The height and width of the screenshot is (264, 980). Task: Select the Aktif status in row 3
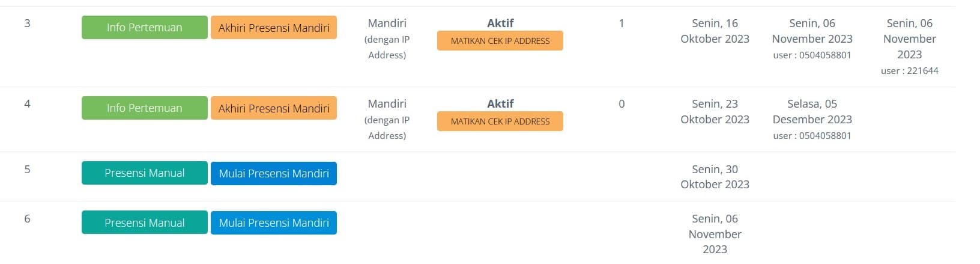click(x=500, y=23)
